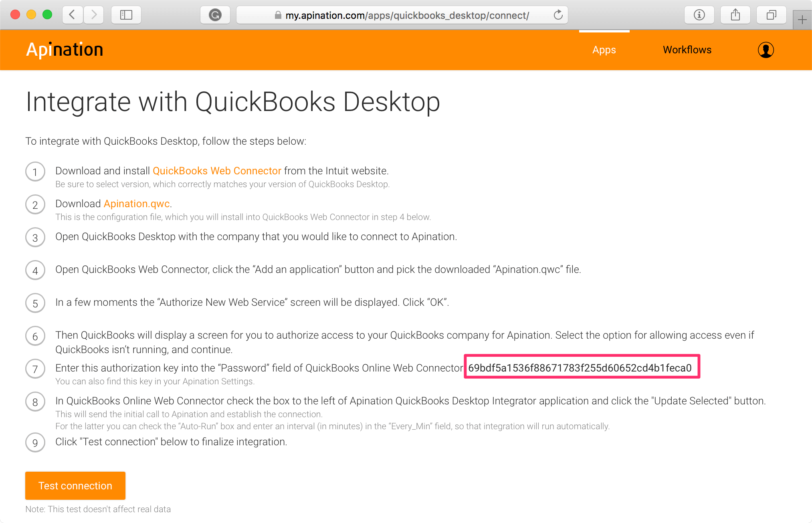Click the Grammarly extension icon
812x523 pixels.
click(x=215, y=15)
